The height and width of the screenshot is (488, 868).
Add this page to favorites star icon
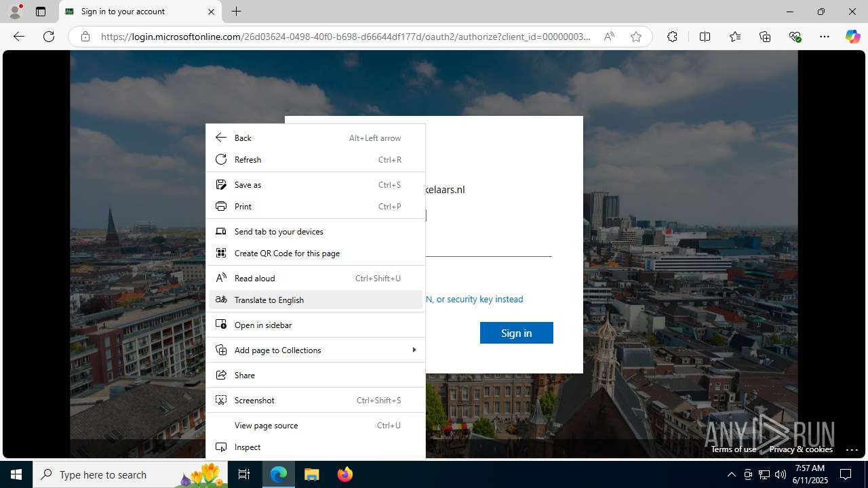(635, 37)
